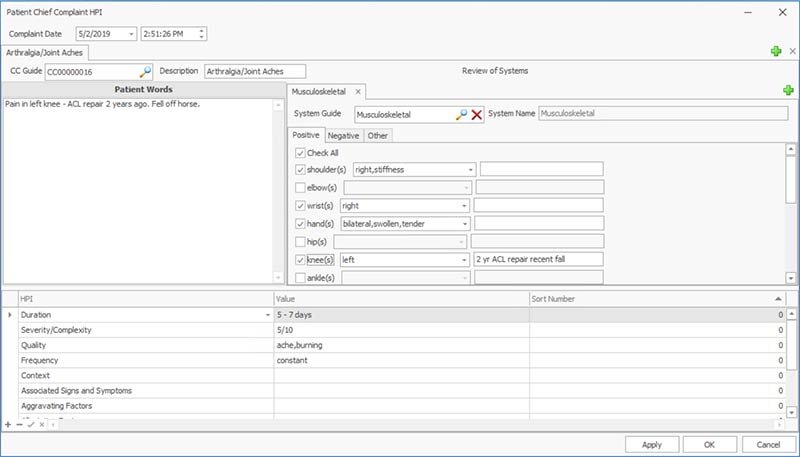Viewport: 800px width, 457px height.
Task: Add HPI row with bottom plus icon
Action: 8,425
